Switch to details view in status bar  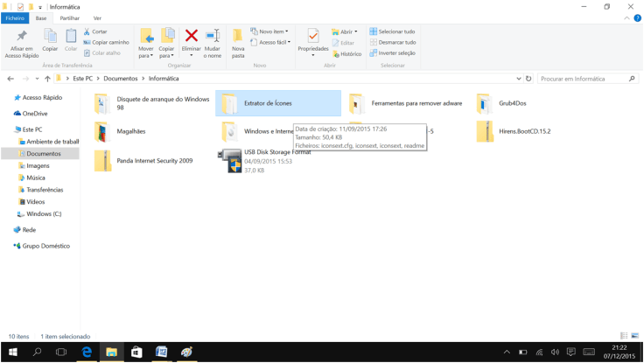pos(624,336)
